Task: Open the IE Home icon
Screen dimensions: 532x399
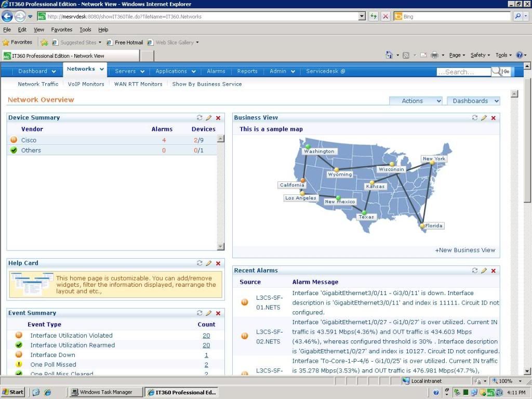Action: pyautogui.click(x=389, y=55)
